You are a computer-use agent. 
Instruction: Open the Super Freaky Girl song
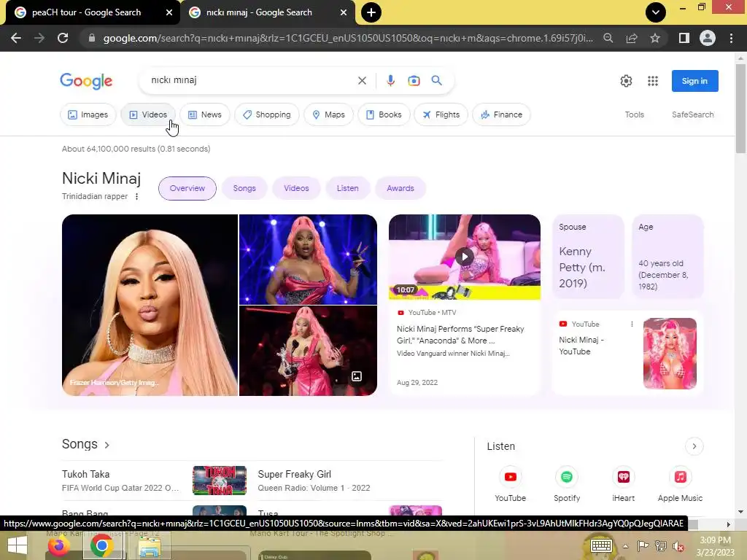pyautogui.click(x=295, y=474)
